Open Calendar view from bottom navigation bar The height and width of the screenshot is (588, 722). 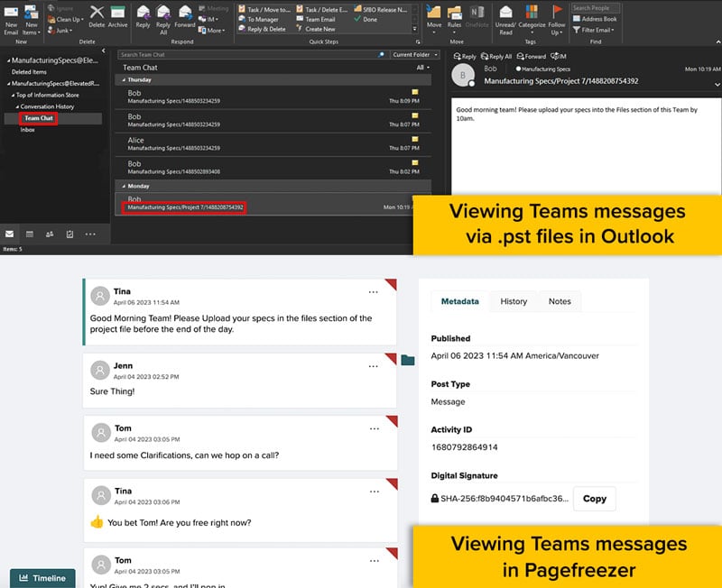(30, 234)
